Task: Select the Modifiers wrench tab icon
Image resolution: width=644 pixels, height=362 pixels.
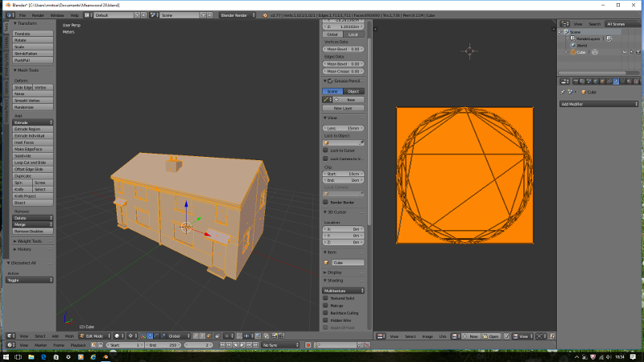Action: [x=616, y=81]
